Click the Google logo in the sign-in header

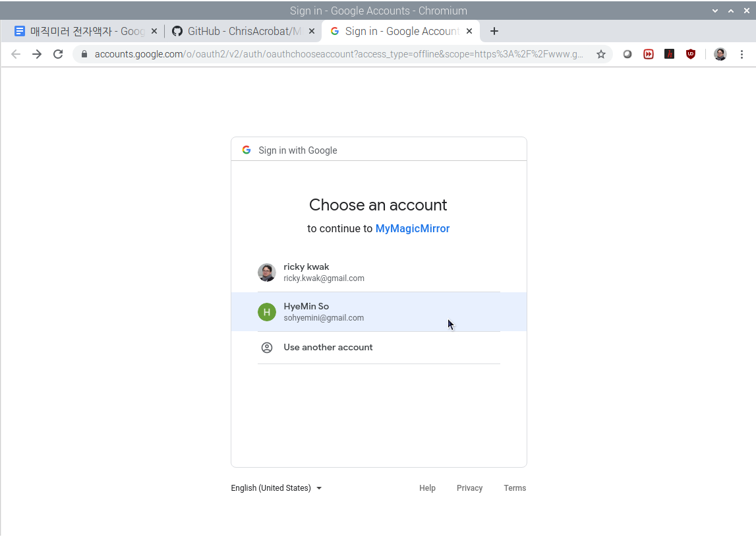(247, 150)
